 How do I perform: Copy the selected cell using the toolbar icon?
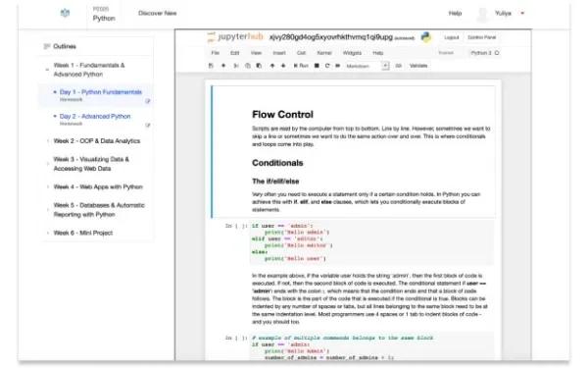tap(248, 66)
